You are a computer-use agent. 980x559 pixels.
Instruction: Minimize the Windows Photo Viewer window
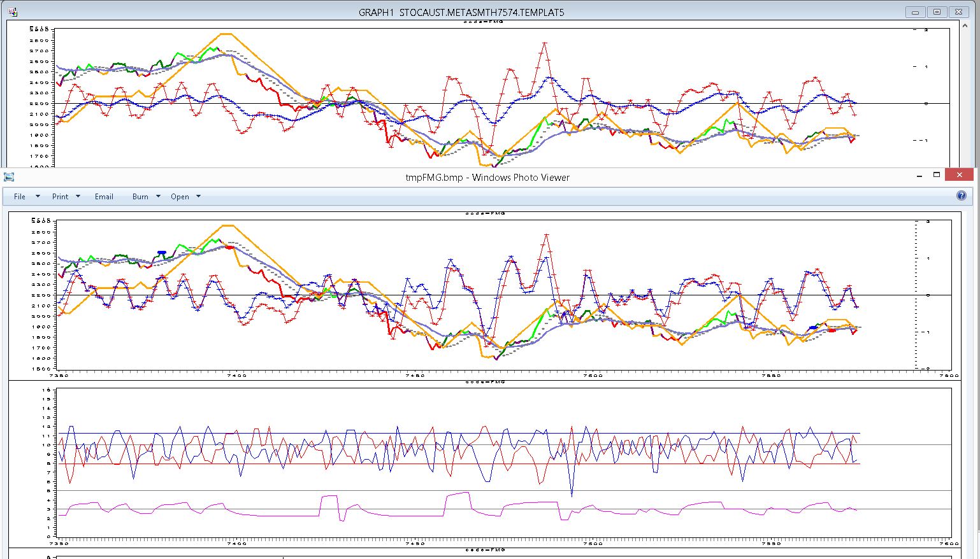pos(918,175)
